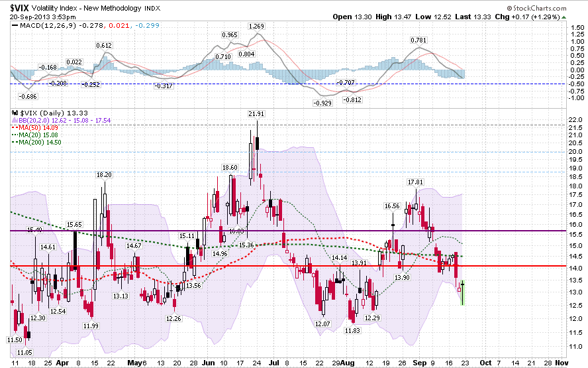The width and height of the screenshot is (588, 368).
Task: Click the -0.707 MACD label
Action: click(346, 82)
